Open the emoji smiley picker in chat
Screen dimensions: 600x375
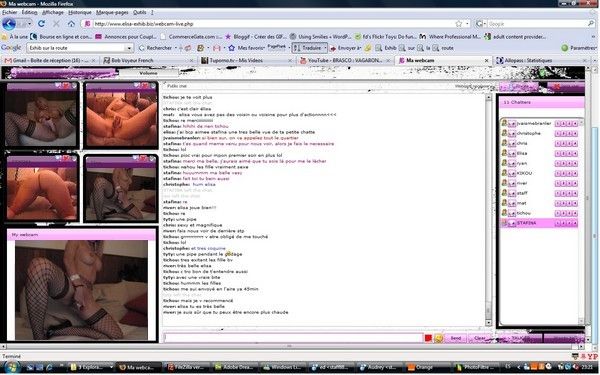(x=439, y=338)
